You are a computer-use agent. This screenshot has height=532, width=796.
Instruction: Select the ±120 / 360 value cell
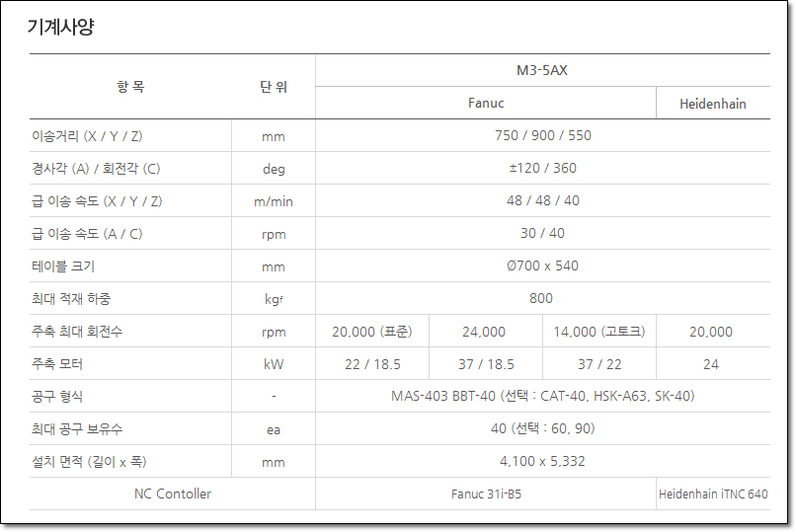(x=542, y=169)
